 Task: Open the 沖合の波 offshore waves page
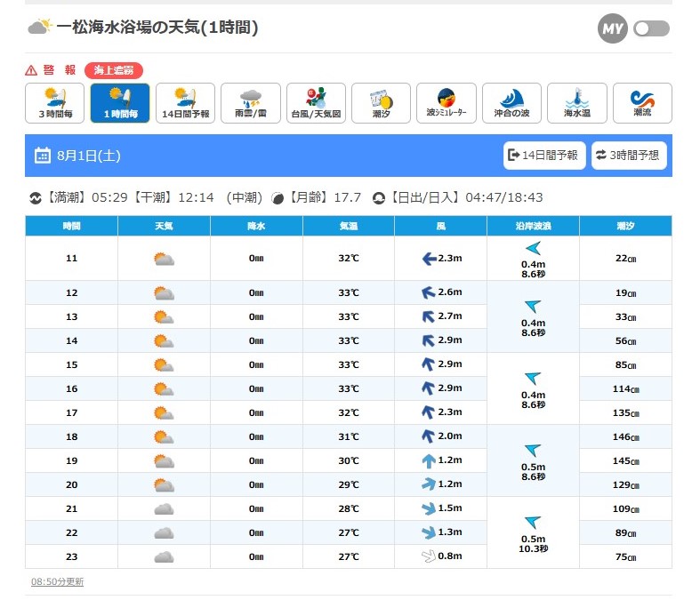click(x=511, y=103)
